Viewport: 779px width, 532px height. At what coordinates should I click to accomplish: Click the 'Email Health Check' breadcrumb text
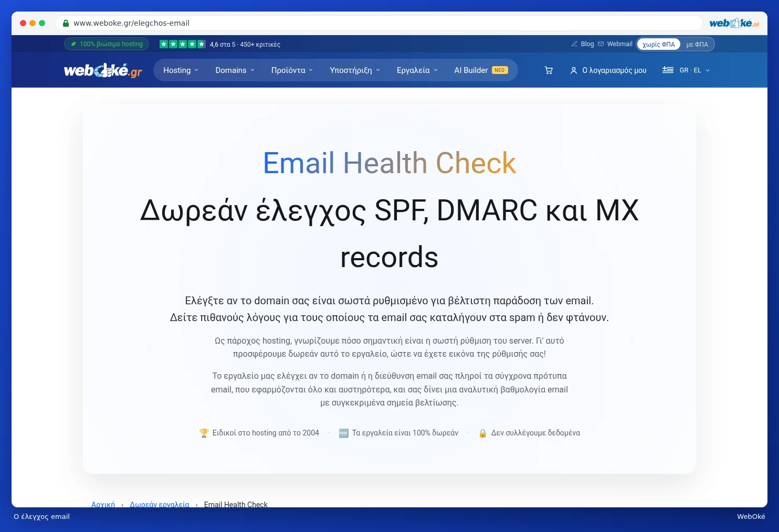tap(236, 504)
